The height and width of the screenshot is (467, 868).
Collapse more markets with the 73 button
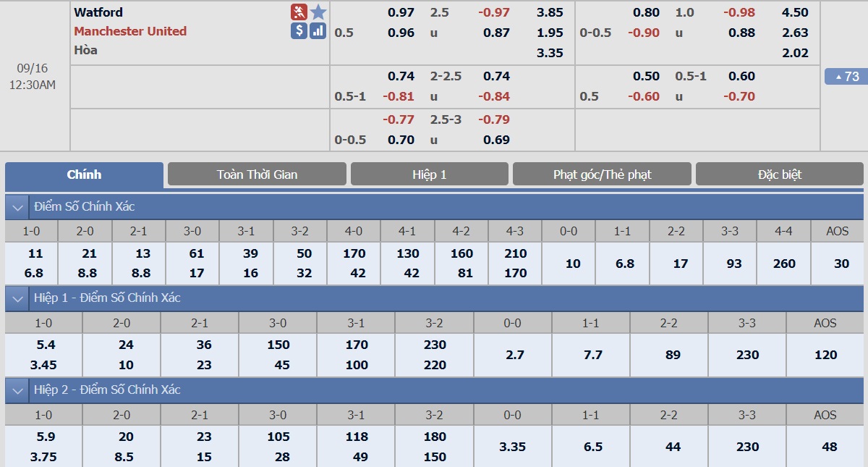(x=846, y=76)
